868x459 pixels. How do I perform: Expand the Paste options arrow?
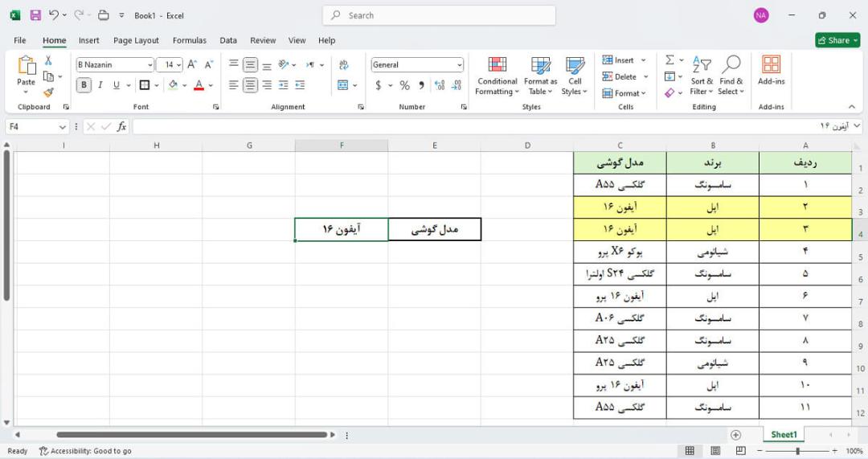point(26,92)
